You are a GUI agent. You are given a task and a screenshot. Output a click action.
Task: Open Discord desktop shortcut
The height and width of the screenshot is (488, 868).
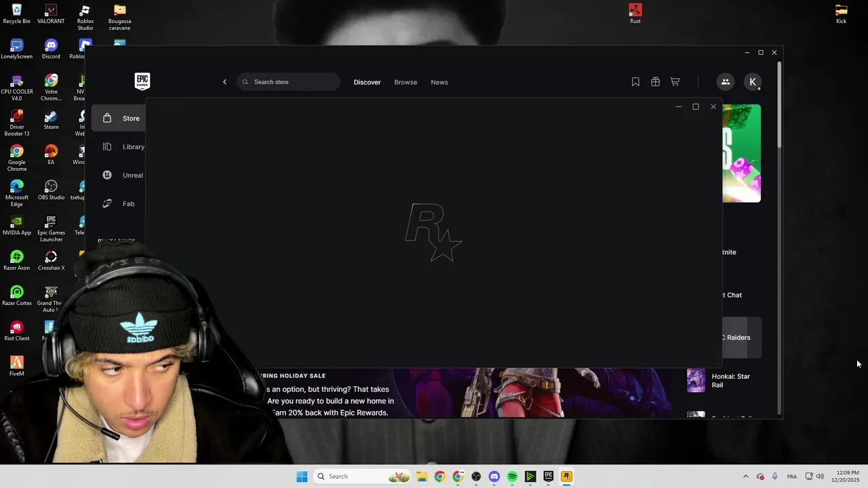click(51, 49)
